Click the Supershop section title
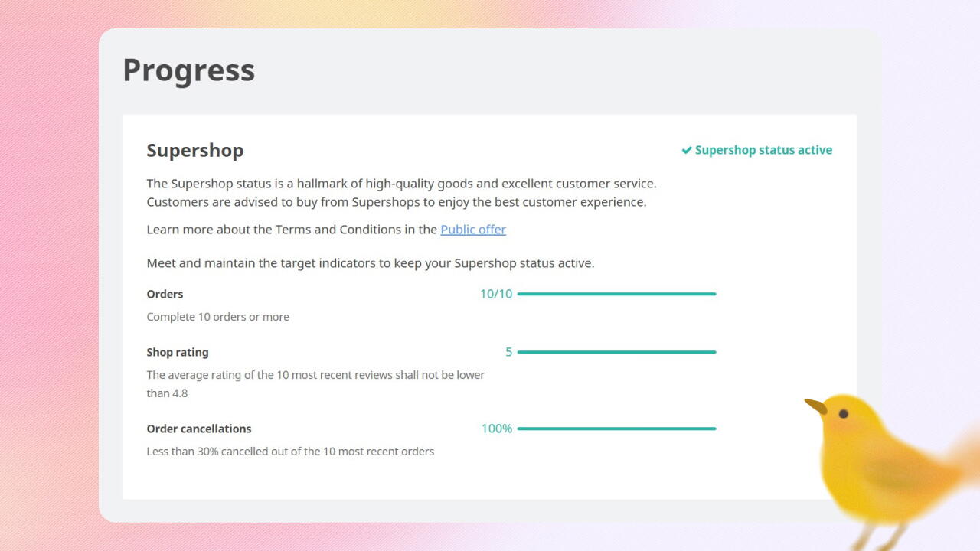 click(195, 150)
